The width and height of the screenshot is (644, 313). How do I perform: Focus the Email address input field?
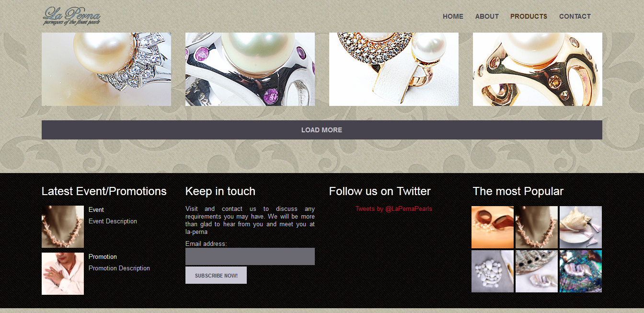pos(250,256)
